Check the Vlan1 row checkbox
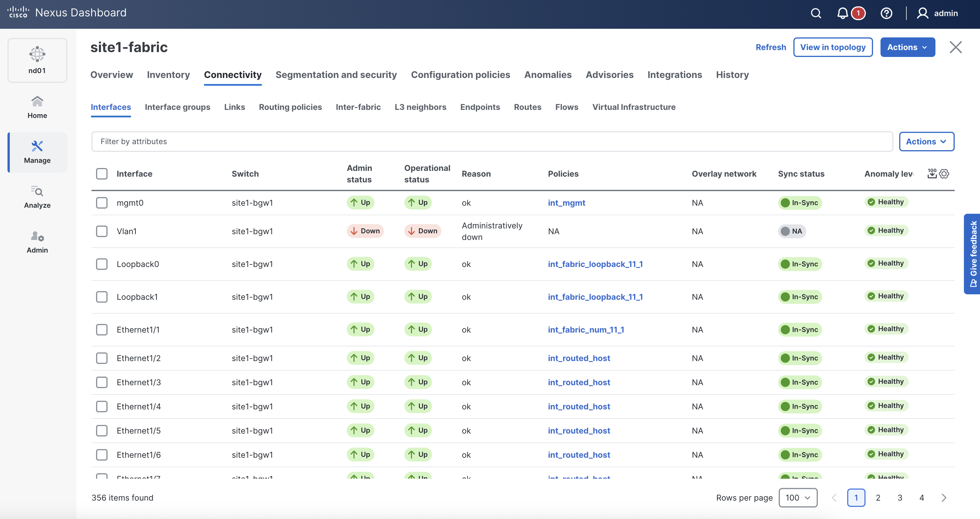This screenshot has height=519, width=980. tap(102, 231)
